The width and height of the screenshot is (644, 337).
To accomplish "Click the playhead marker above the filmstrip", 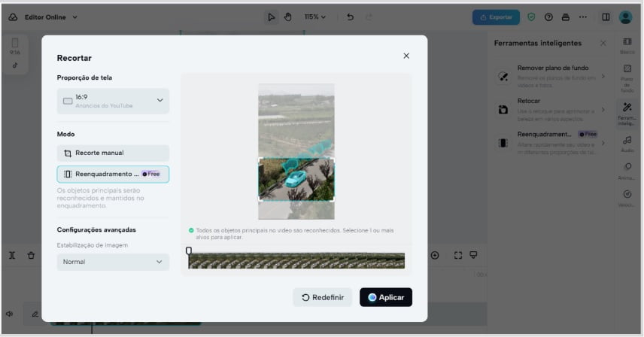I will 189,250.
